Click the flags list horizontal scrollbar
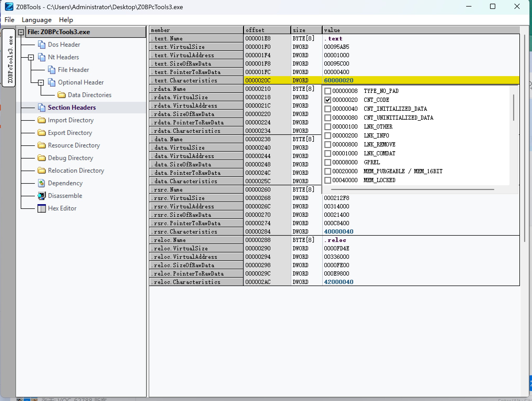 tap(412, 189)
